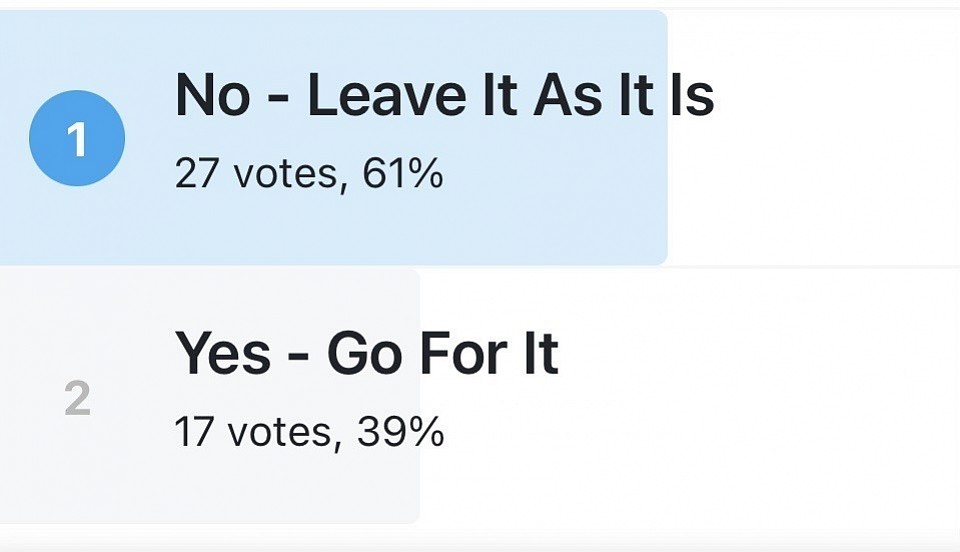Image resolution: width=960 pixels, height=552 pixels.
Task: Click the "17 votes, 39%" result text
Action: (x=308, y=432)
